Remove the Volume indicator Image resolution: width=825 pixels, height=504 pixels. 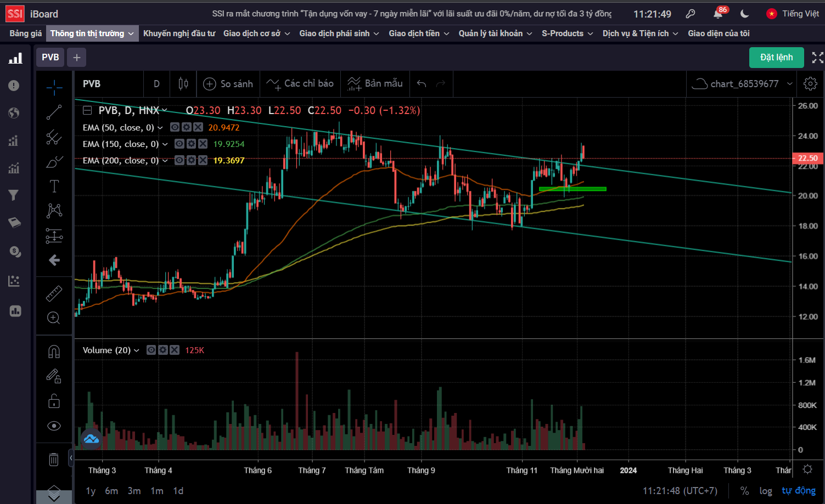coord(175,350)
